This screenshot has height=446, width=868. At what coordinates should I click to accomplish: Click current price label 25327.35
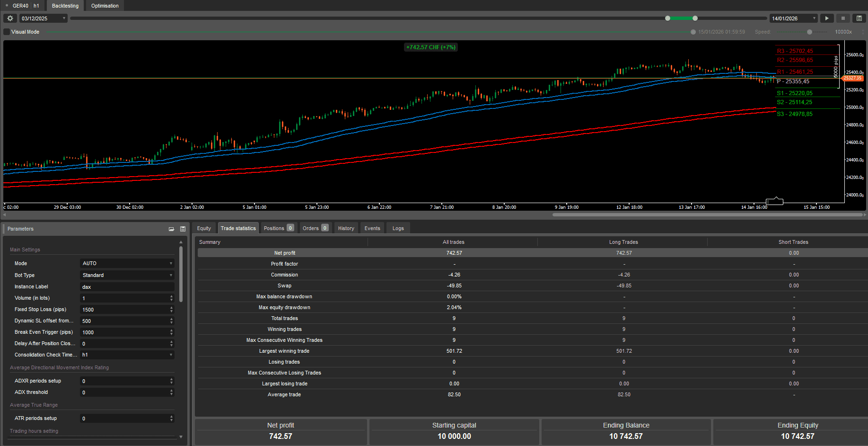coord(853,78)
